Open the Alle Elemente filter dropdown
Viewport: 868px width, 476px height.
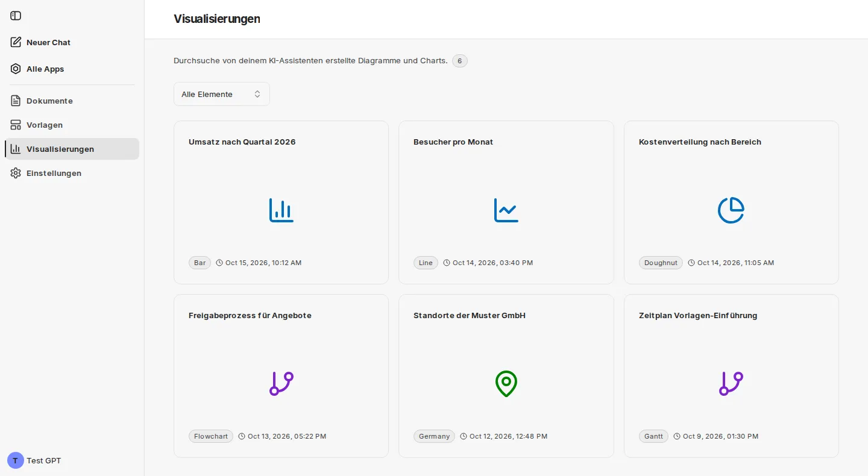pyautogui.click(x=222, y=94)
